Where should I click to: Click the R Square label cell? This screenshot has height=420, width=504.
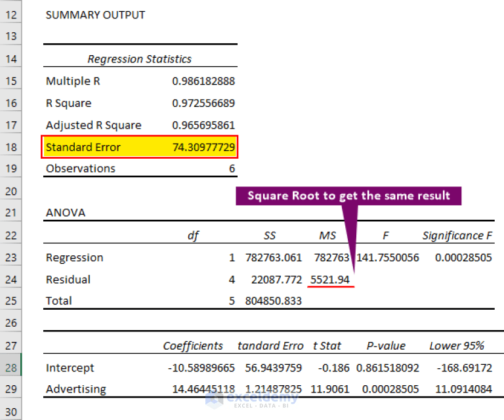pyautogui.click(x=68, y=103)
